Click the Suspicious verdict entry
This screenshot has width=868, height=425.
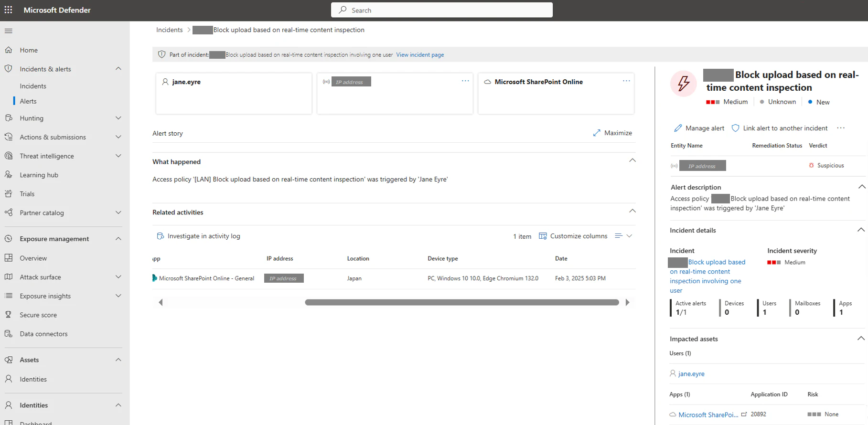pyautogui.click(x=826, y=165)
